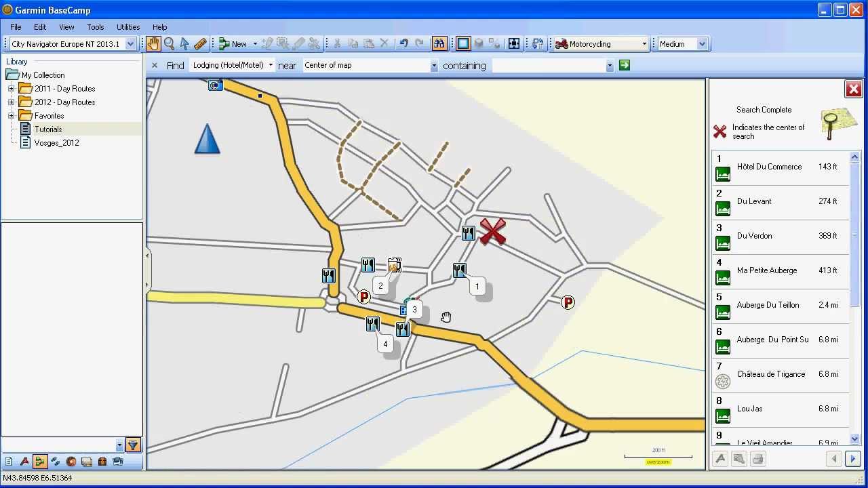Open the containing field dropdown arrow
Image resolution: width=868 pixels, height=488 pixels.
click(x=610, y=66)
